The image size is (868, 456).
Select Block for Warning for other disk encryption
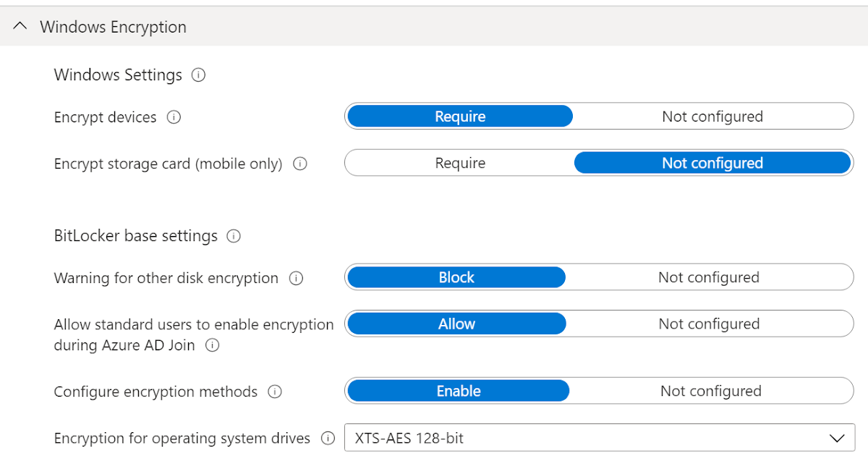456,277
